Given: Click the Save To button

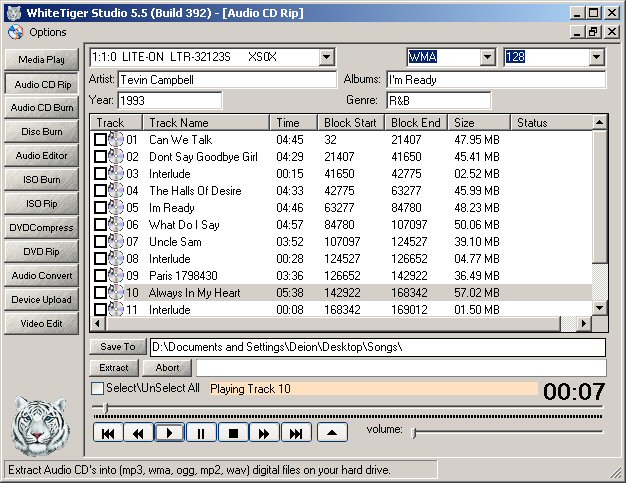Looking at the screenshot, I should coord(117,346).
